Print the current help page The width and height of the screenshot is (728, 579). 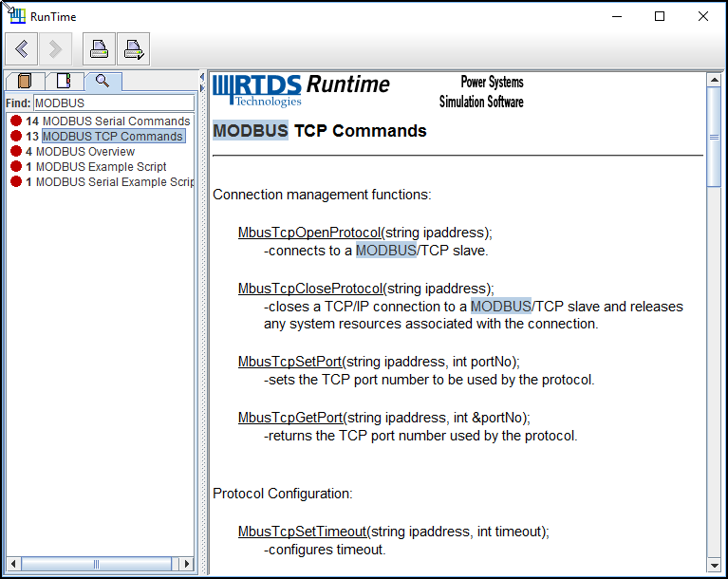pos(99,48)
